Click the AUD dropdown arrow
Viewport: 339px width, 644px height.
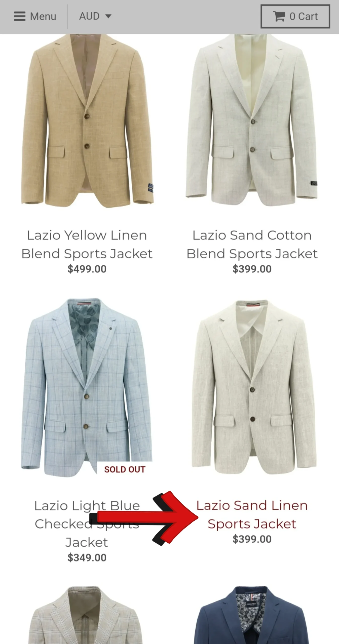pos(108,17)
